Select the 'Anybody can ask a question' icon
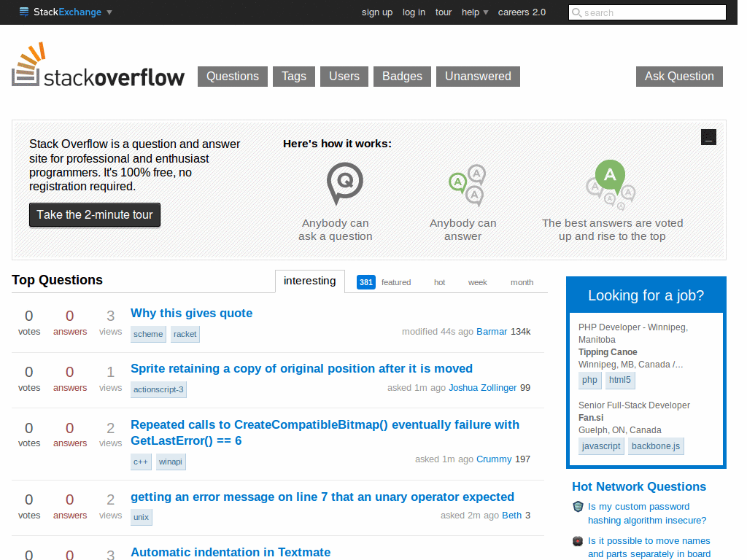Screen dimensions: 747x560 343,184
